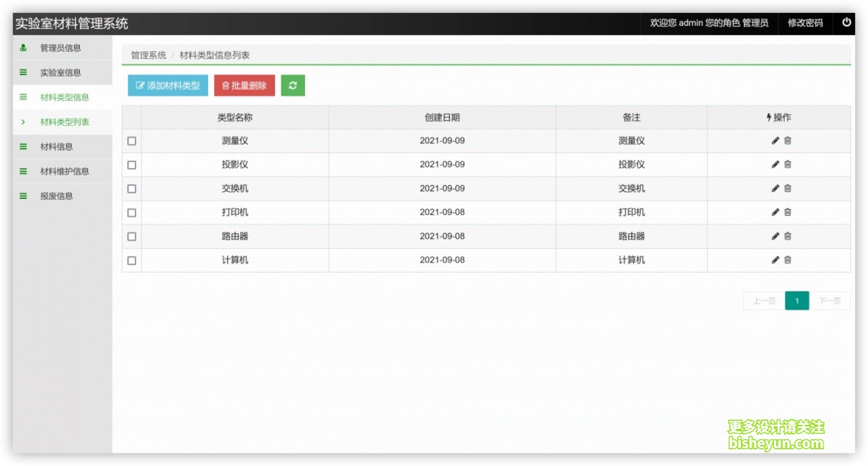This screenshot has width=868, height=466.
Task: Check the box beside 计算机
Action: coord(131,260)
